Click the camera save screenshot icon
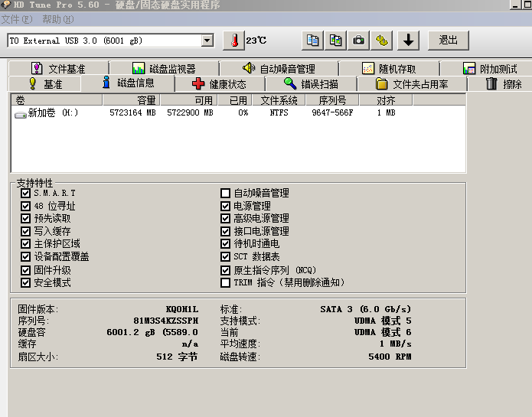532x417 pixels. (358, 41)
